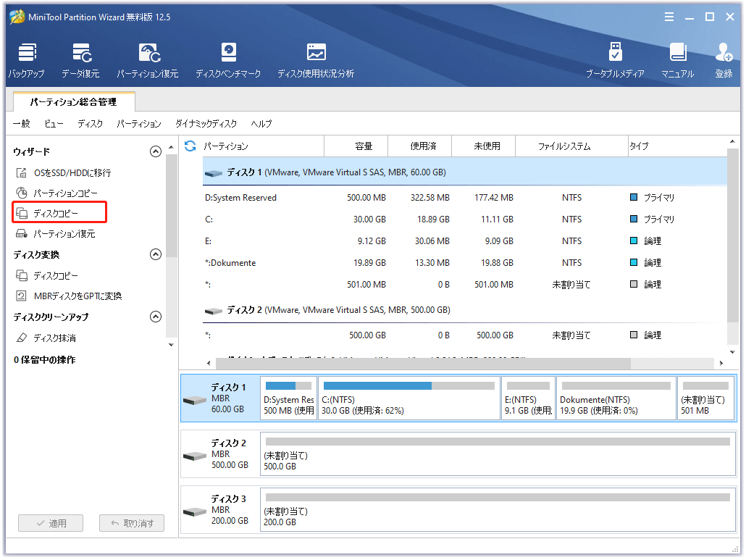The width and height of the screenshot is (746, 560).
Task: Click ブータブルメディア bootable media icon
Action: pos(615,60)
